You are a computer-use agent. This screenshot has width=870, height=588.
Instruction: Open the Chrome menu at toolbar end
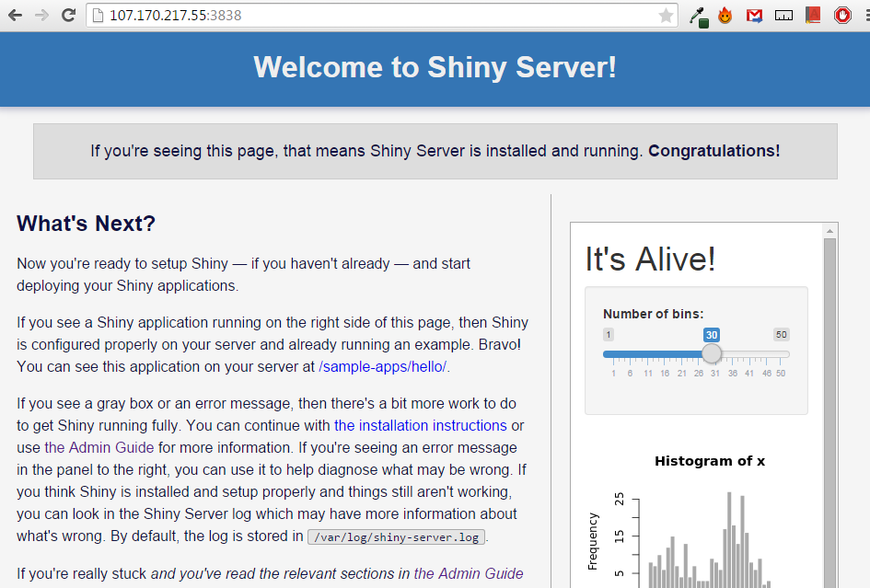pyautogui.click(x=866, y=16)
